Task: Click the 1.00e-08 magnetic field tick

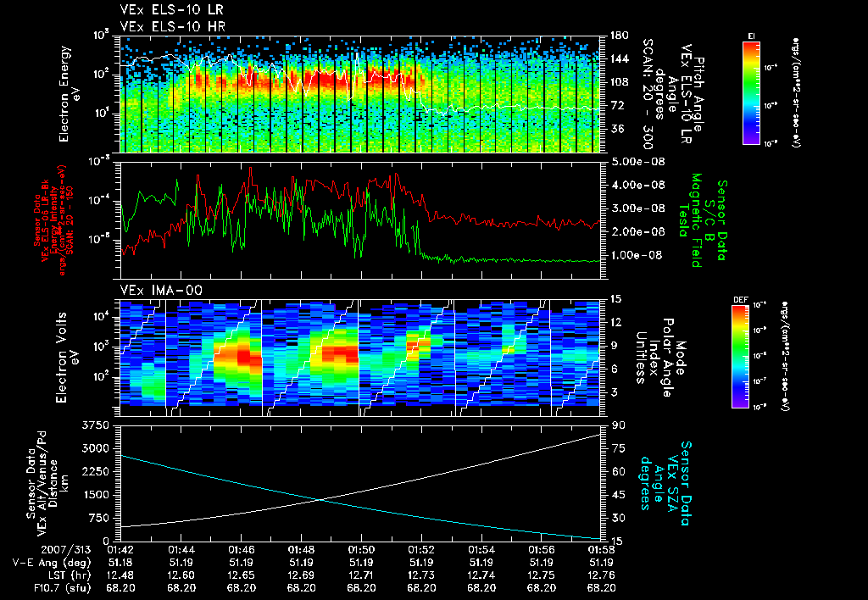Action: click(x=636, y=255)
